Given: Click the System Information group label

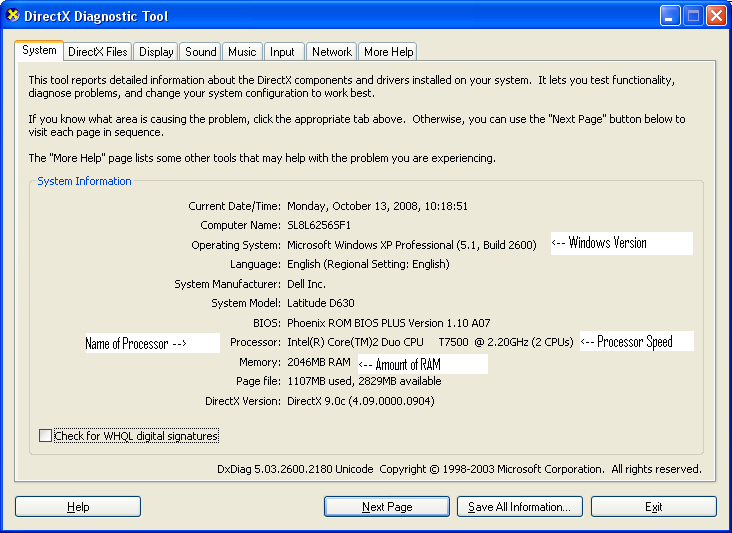Looking at the screenshot, I should 84,181.
